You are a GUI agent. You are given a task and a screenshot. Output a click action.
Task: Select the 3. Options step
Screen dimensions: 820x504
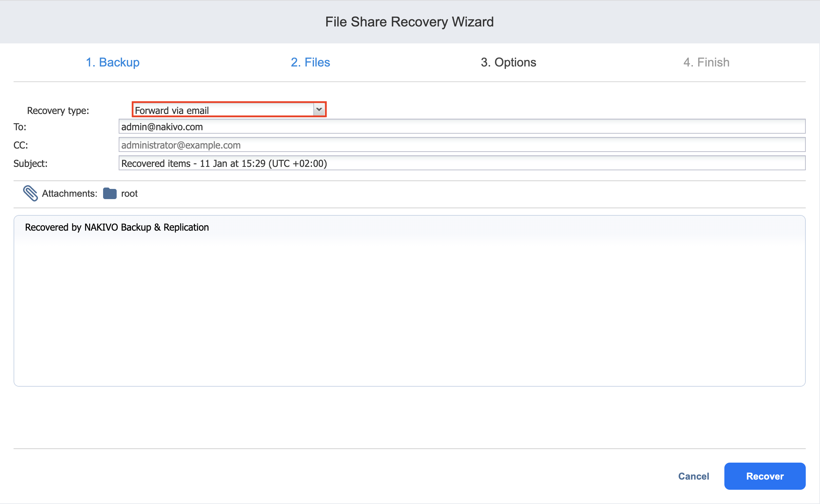click(x=508, y=62)
